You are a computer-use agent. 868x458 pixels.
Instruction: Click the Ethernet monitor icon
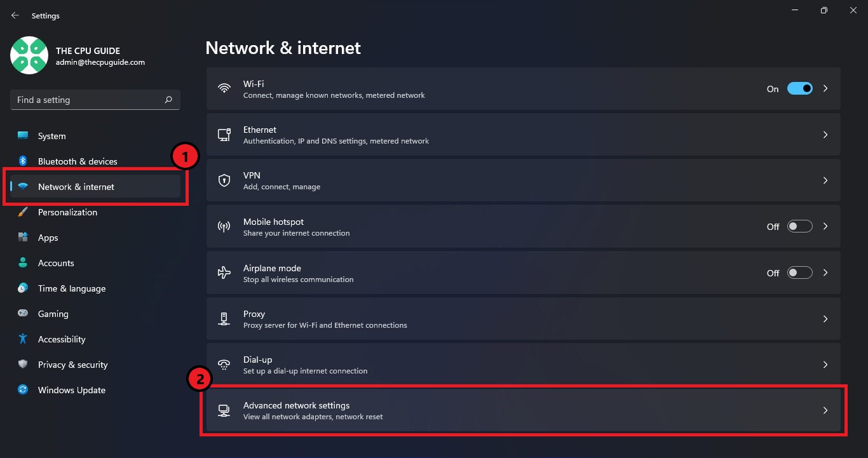[224, 135]
